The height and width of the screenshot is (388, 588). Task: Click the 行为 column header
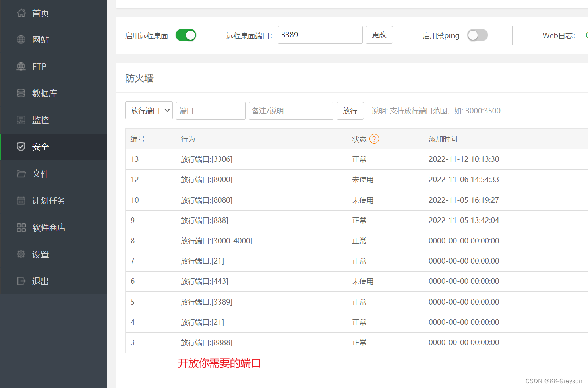pos(188,139)
